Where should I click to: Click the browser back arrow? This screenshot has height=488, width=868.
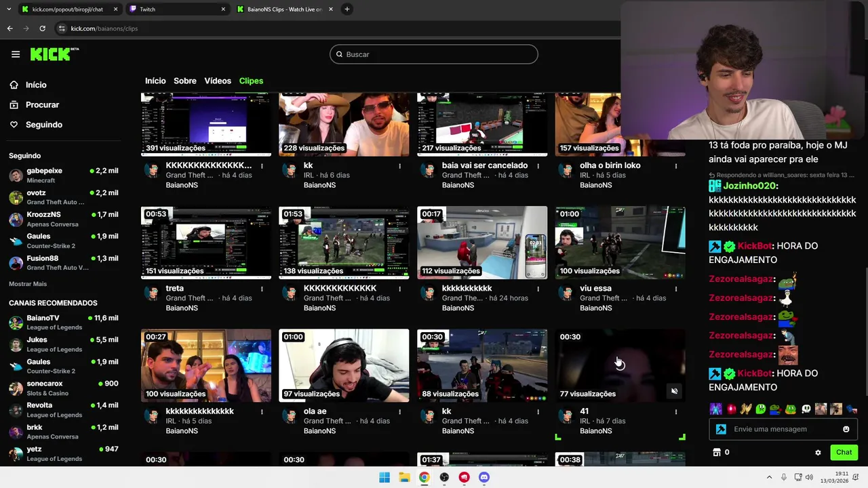pyautogui.click(x=9, y=28)
